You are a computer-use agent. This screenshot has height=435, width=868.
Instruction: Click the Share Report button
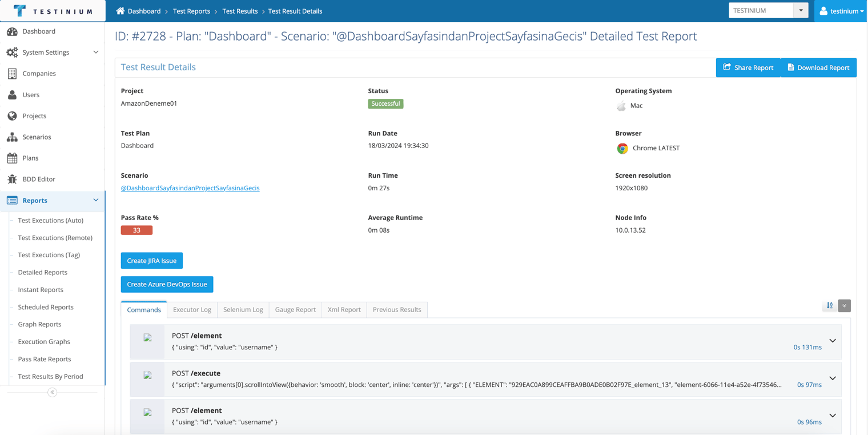click(x=748, y=67)
